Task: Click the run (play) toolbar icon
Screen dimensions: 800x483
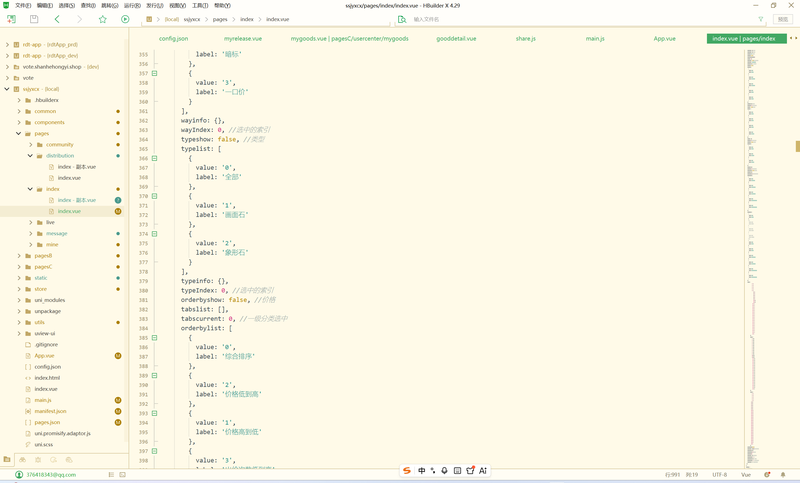Action: (125, 19)
